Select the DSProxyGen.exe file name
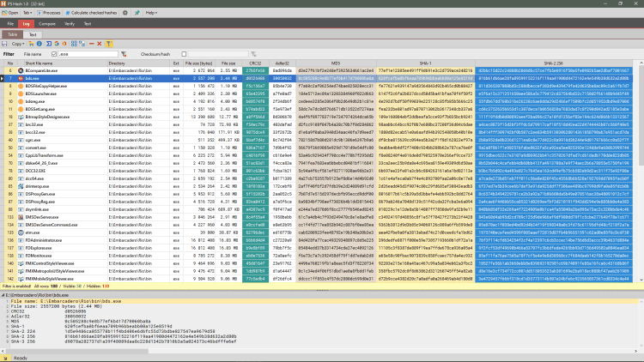This screenshot has width=644, height=362. pos(40,194)
